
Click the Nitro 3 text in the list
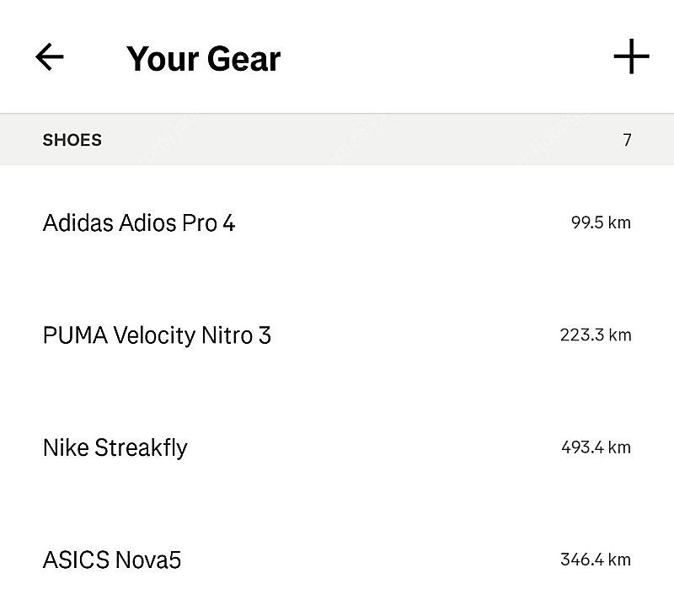[236, 335]
